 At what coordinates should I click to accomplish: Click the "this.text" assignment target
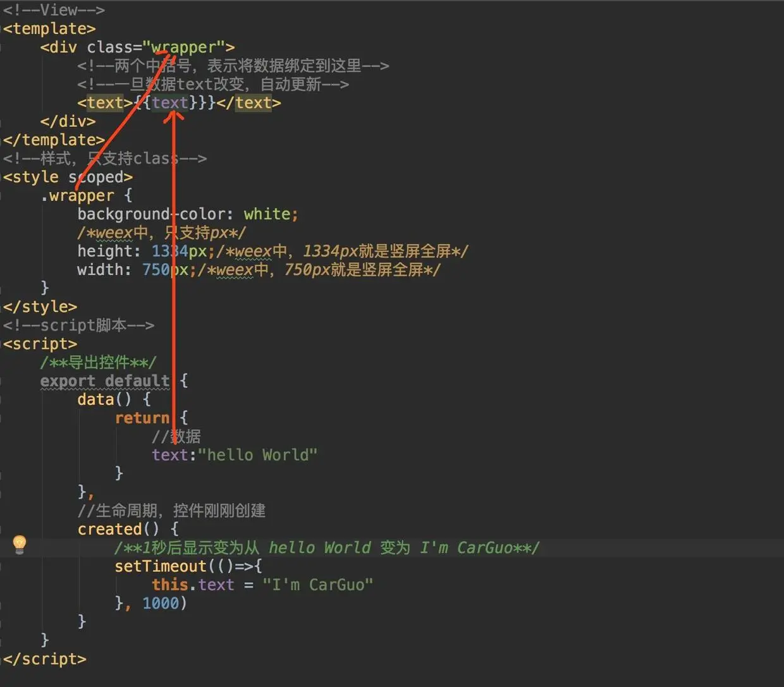(x=193, y=585)
